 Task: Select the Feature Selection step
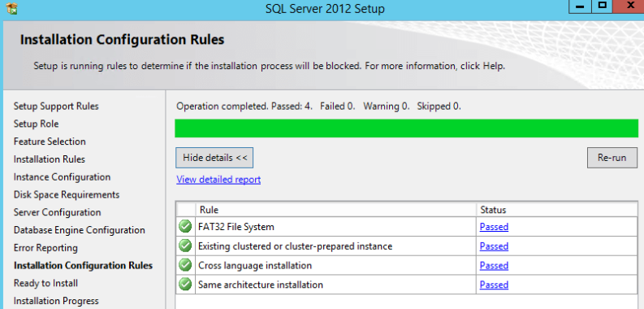pos(50,141)
